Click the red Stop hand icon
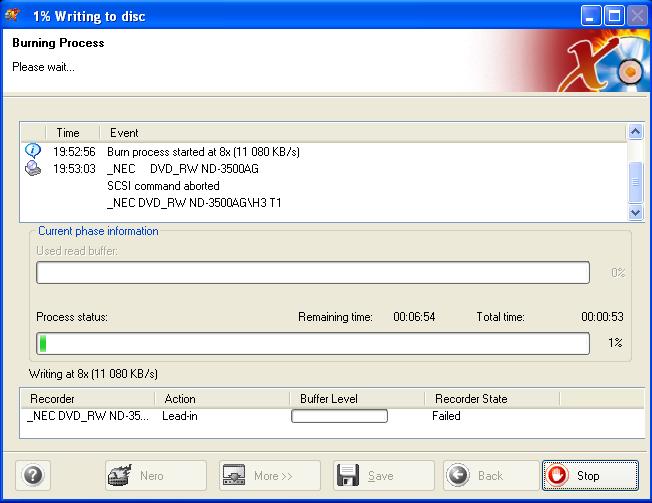This screenshot has width=652, height=503. point(557,475)
